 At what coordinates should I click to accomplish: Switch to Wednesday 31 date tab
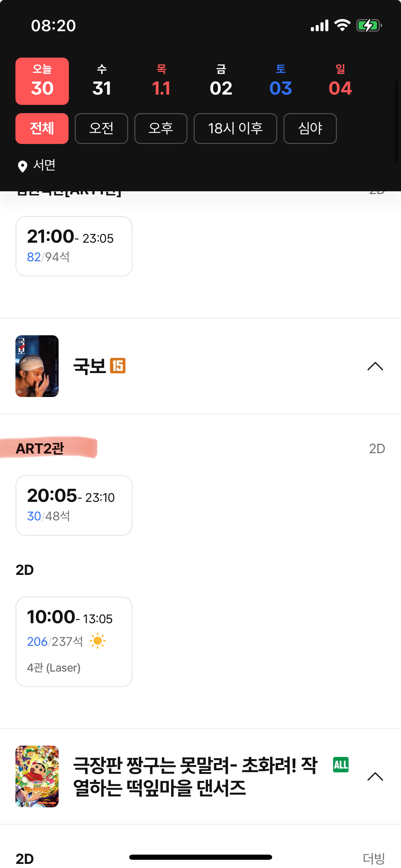click(102, 81)
